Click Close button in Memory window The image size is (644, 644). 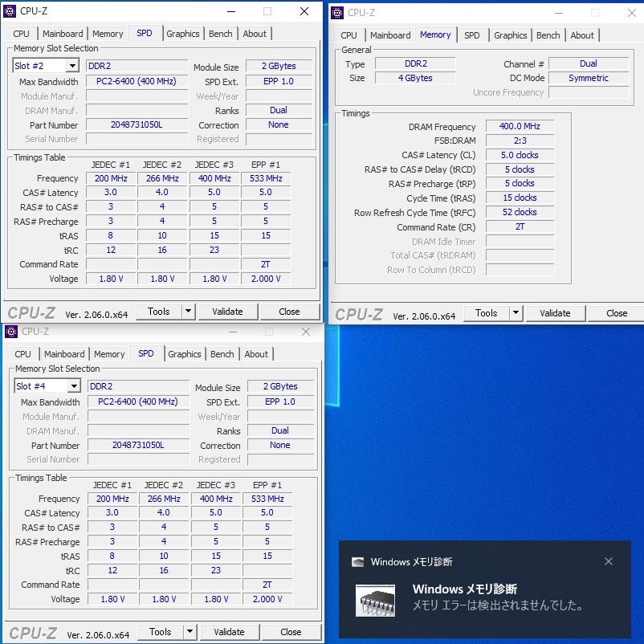tap(617, 313)
